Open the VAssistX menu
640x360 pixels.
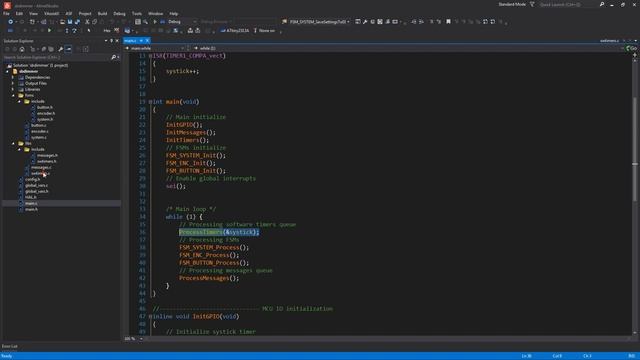coord(51,13)
